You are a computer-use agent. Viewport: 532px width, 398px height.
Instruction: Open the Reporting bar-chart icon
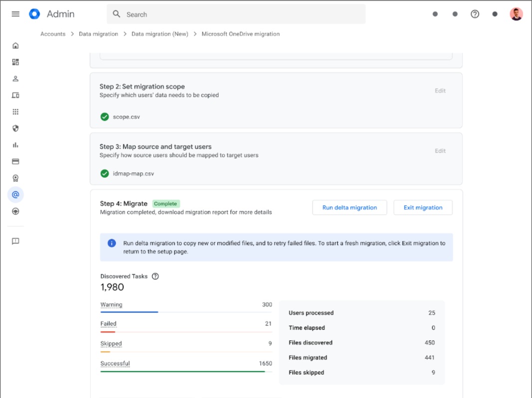pyautogui.click(x=15, y=145)
